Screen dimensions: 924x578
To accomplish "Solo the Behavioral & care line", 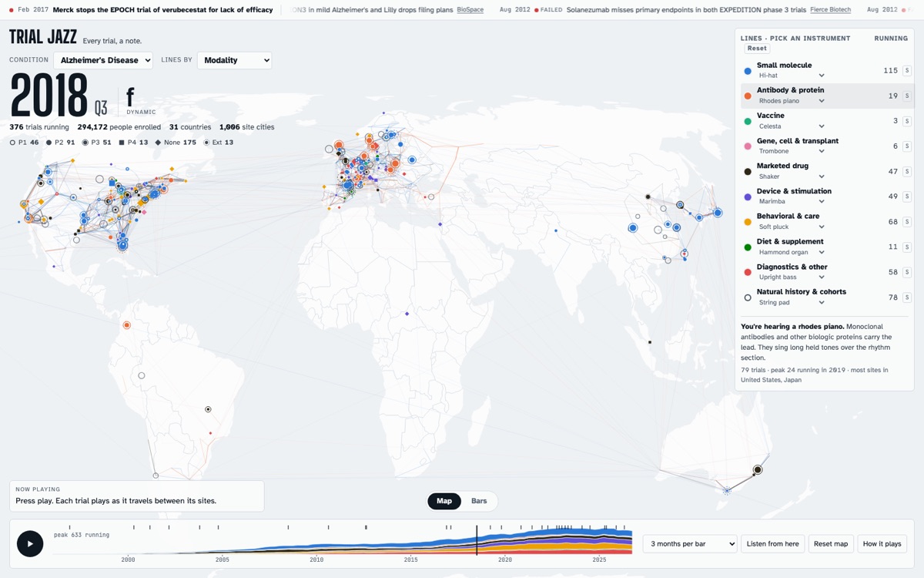I will (907, 222).
